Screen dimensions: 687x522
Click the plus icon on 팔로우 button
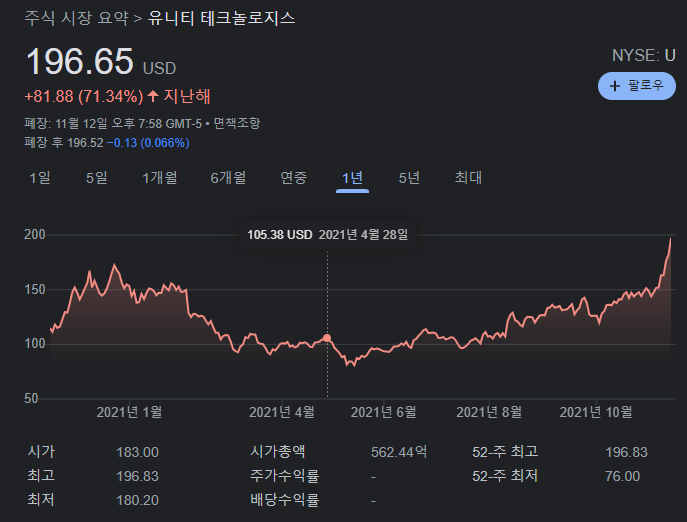(615, 86)
